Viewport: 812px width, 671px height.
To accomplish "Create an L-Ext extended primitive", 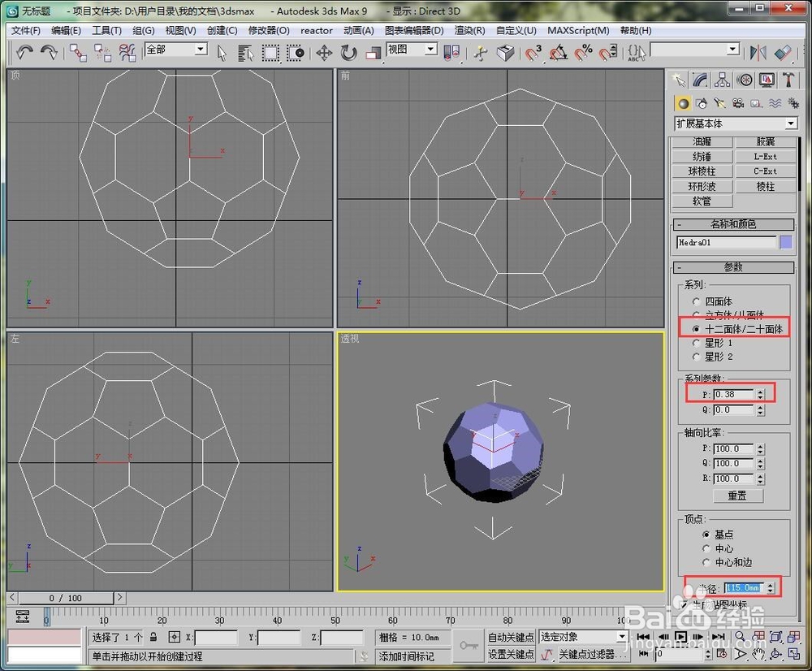I will (x=766, y=157).
